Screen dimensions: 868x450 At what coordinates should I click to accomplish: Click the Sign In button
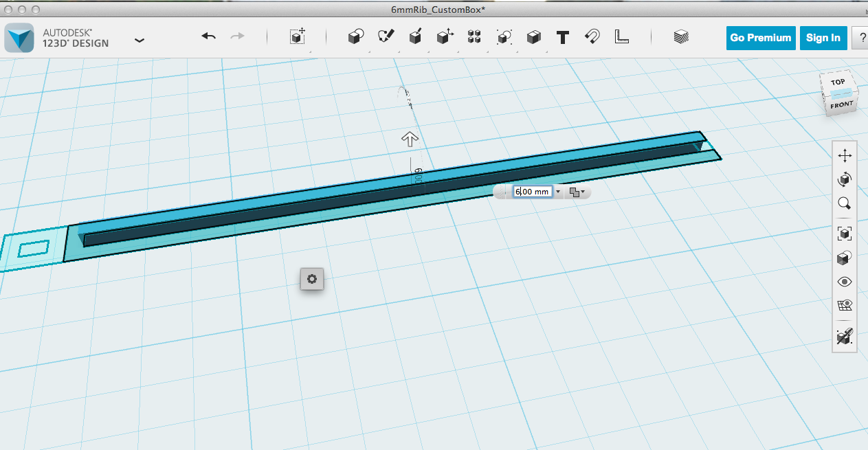click(823, 38)
